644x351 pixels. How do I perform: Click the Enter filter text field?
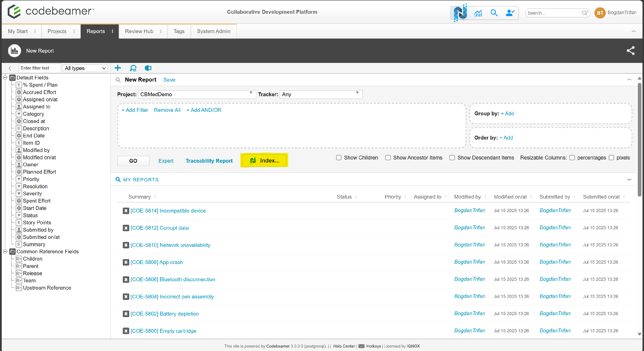[39, 68]
